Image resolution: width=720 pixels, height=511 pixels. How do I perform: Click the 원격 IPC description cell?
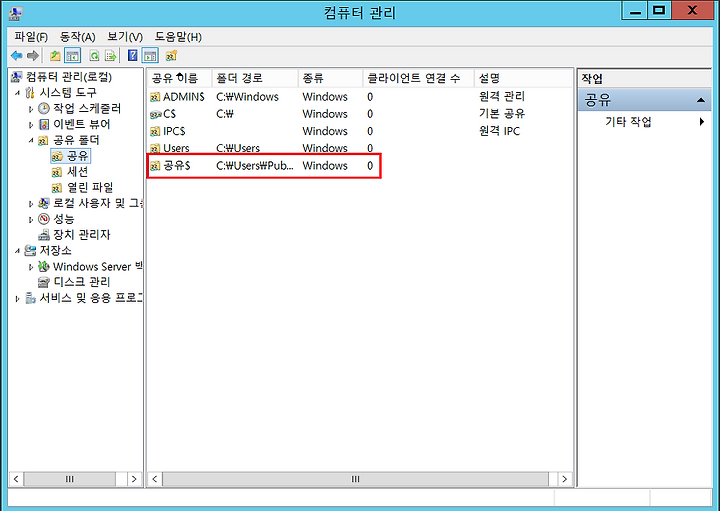[499, 131]
